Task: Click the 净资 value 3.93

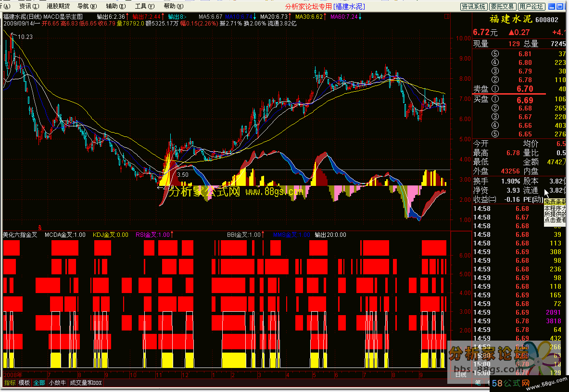Action: point(514,190)
